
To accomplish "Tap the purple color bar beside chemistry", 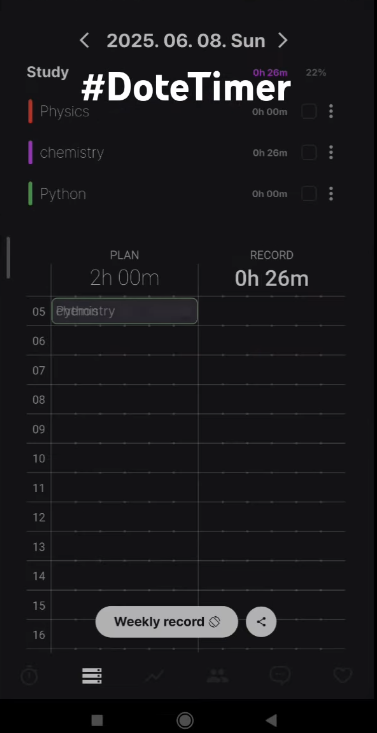I will (x=30, y=152).
